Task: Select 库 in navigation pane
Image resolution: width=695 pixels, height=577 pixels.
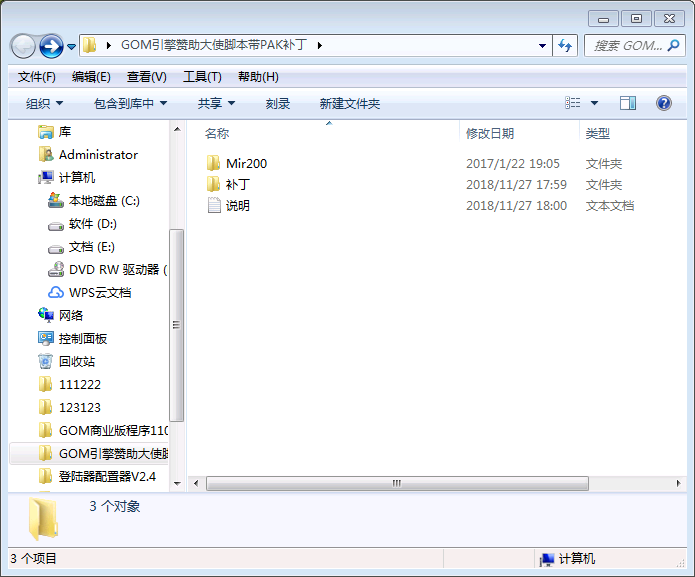Action: [x=65, y=132]
